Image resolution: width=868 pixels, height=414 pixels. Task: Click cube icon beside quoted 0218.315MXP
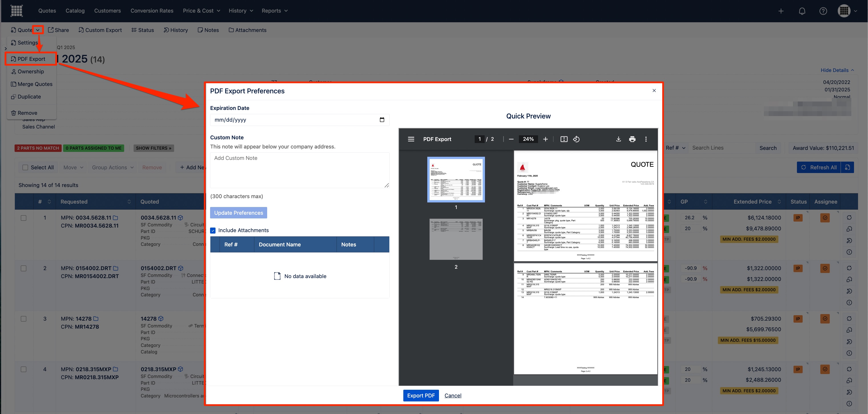[x=180, y=369]
